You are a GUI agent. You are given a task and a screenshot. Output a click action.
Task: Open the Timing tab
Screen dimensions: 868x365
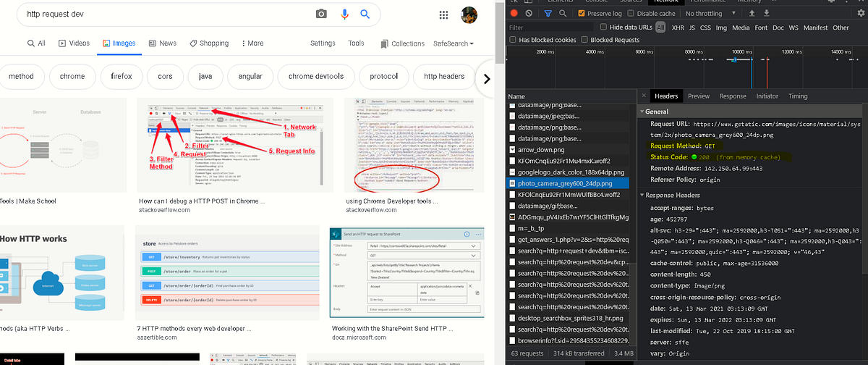click(x=798, y=96)
